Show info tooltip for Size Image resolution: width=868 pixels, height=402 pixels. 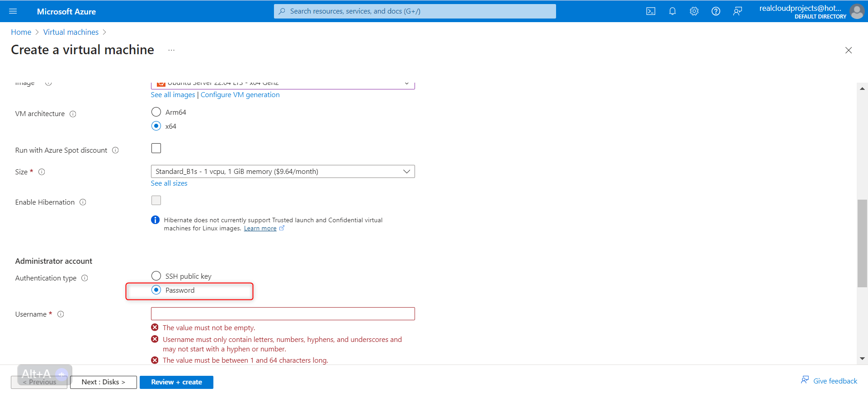pos(42,172)
